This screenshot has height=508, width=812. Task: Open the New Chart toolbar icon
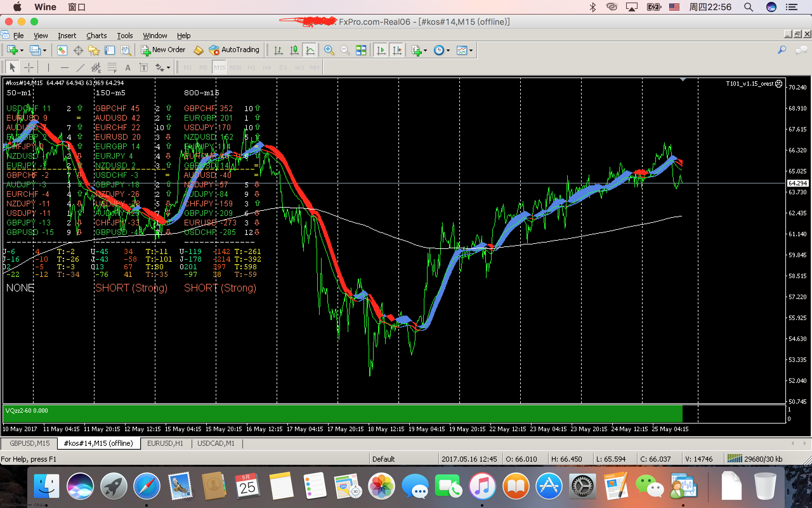click(12, 50)
